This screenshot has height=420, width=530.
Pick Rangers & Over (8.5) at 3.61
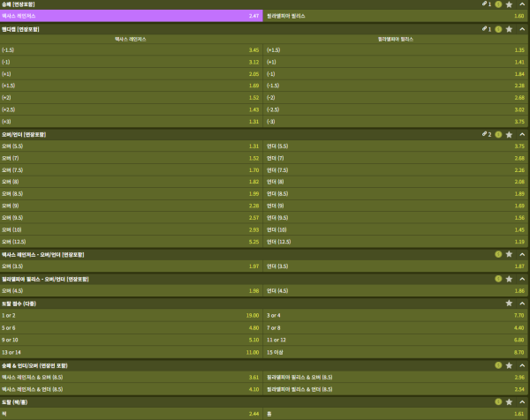(131, 378)
